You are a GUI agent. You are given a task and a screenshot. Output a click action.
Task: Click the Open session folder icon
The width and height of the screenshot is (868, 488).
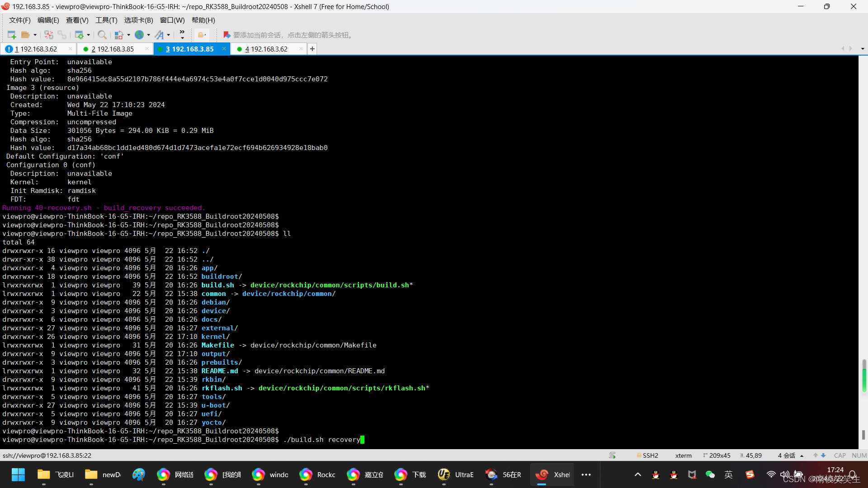[x=26, y=35]
